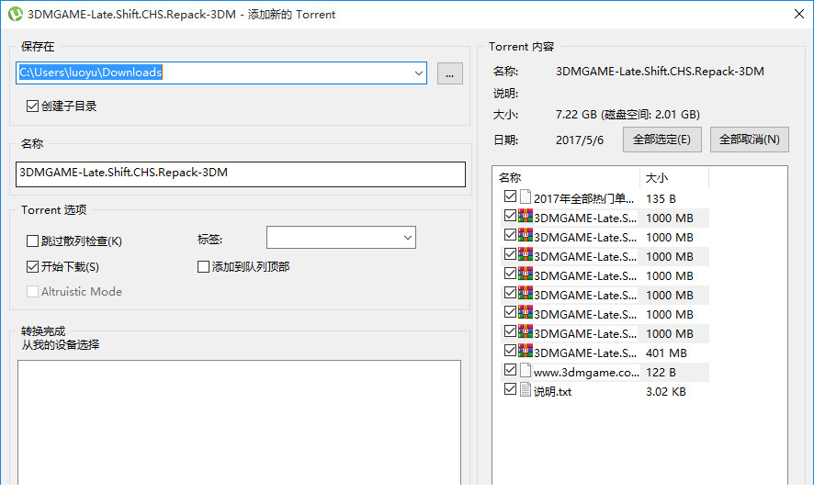Viewport: 814px width, 504px height.
Task: Click the text document icon of 说明.txt
Action: (526, 390)
